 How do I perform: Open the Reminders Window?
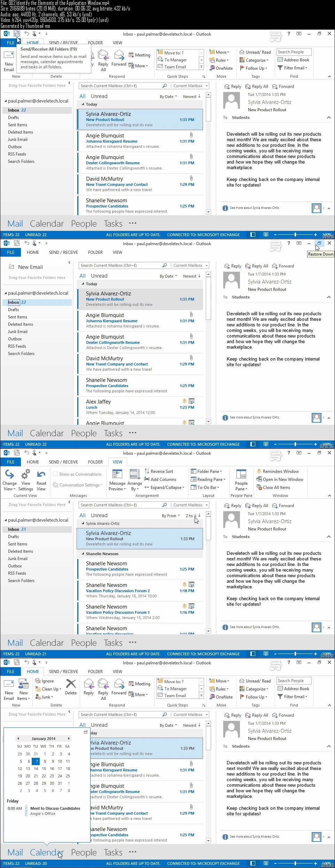click(278, 471)
